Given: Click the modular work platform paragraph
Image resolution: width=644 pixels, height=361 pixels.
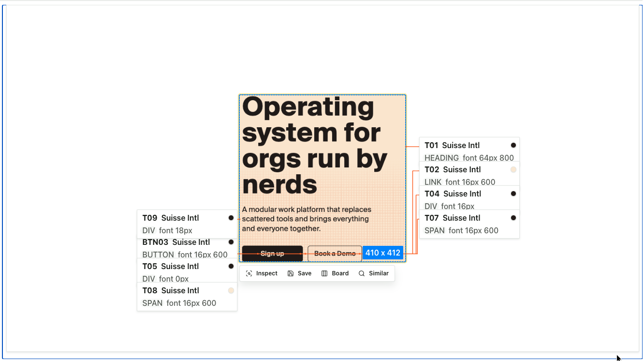Looking at the screenshot, I should [x=307, y=219].
